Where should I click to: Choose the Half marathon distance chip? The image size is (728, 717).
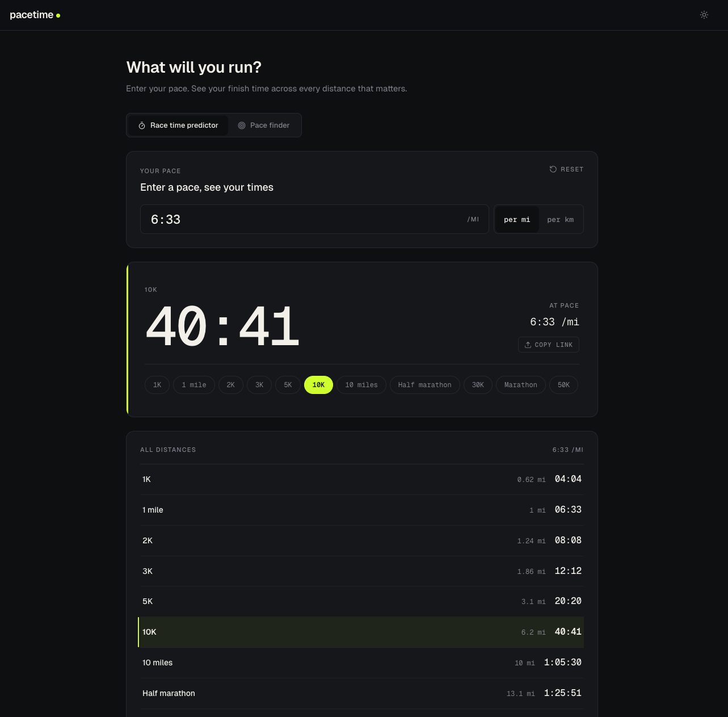pos(425,385)
